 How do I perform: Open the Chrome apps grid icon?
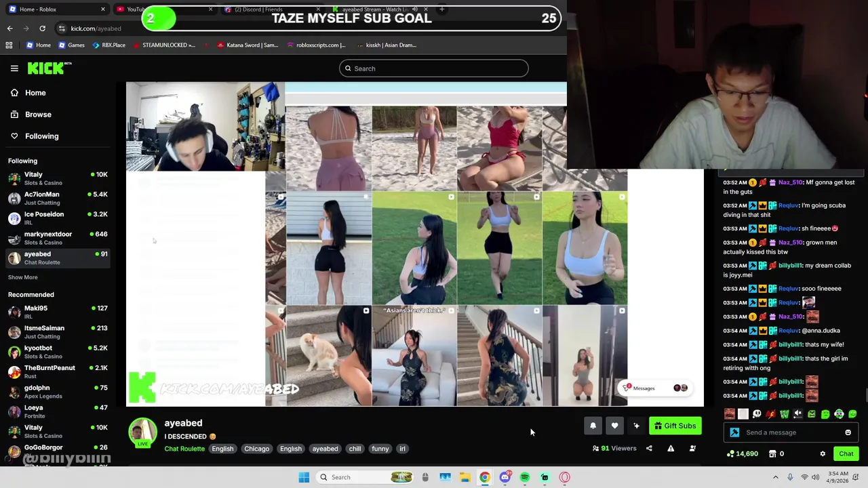9,45
